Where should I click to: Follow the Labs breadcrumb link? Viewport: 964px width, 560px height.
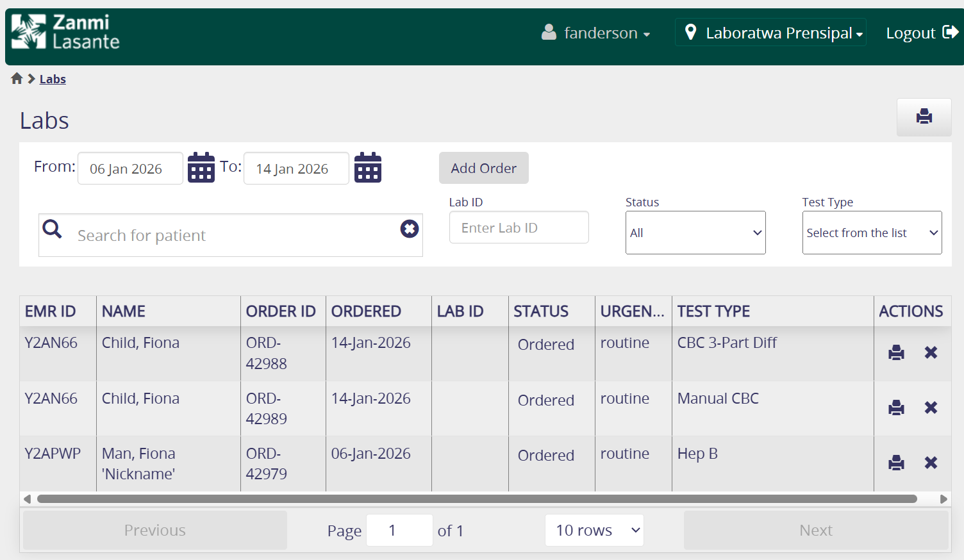(x=53, y=79)
